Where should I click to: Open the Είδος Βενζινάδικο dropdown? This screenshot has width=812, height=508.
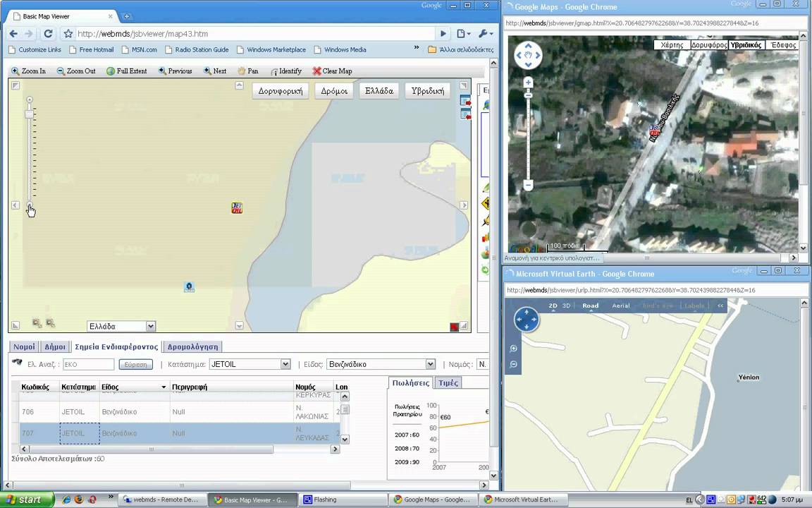(x=381, y=364)
